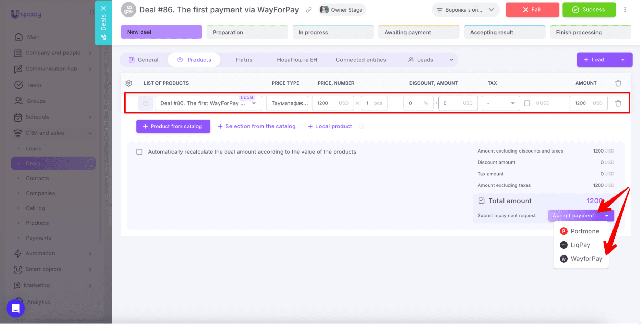Set stage to Awaiting payment
This screenshot has width=644, height=324.
[x=419, y=32]
